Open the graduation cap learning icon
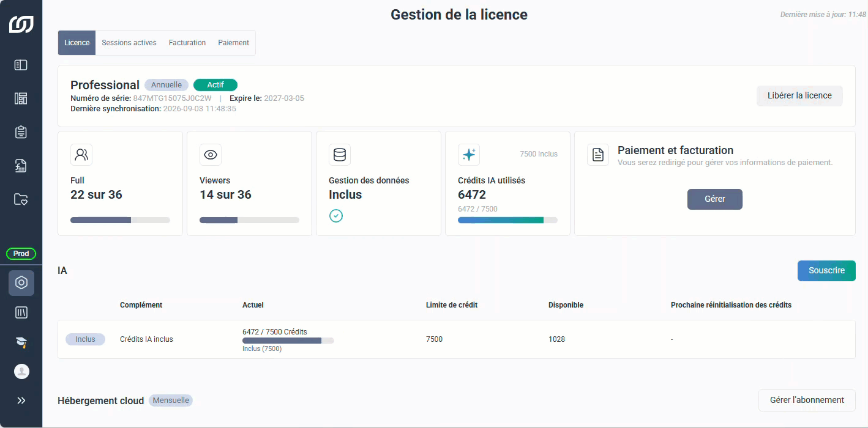Viewport: 868px width, 428px height. point(21,342)
